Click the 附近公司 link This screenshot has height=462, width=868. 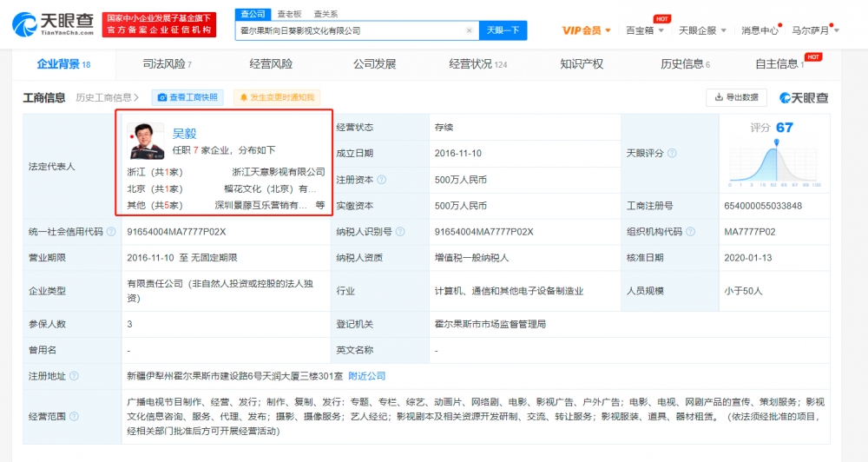(x=366, y=375)
